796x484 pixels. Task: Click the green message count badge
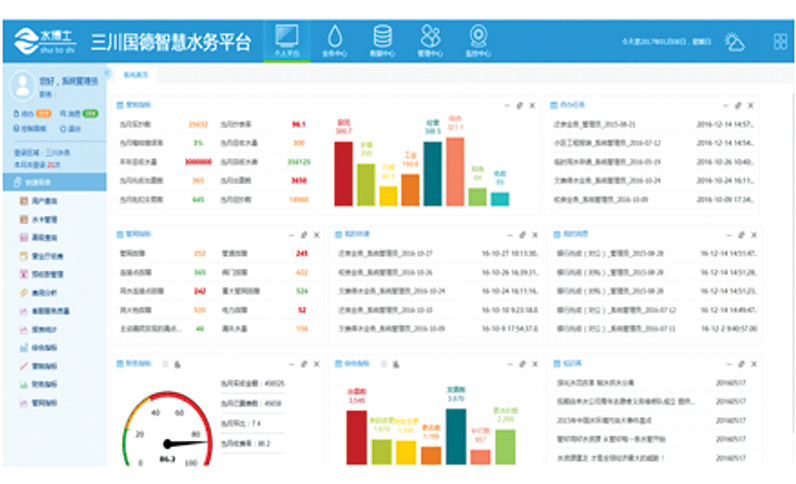90,115
